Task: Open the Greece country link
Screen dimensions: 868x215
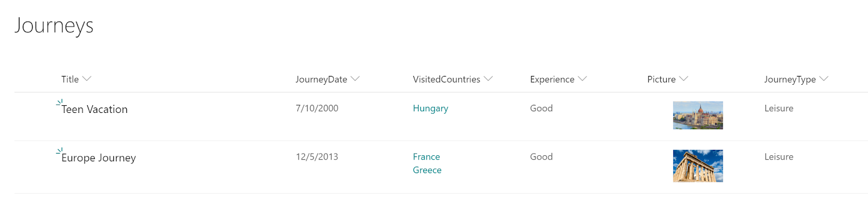Action: pyautogui.click(x=427, y=170)
